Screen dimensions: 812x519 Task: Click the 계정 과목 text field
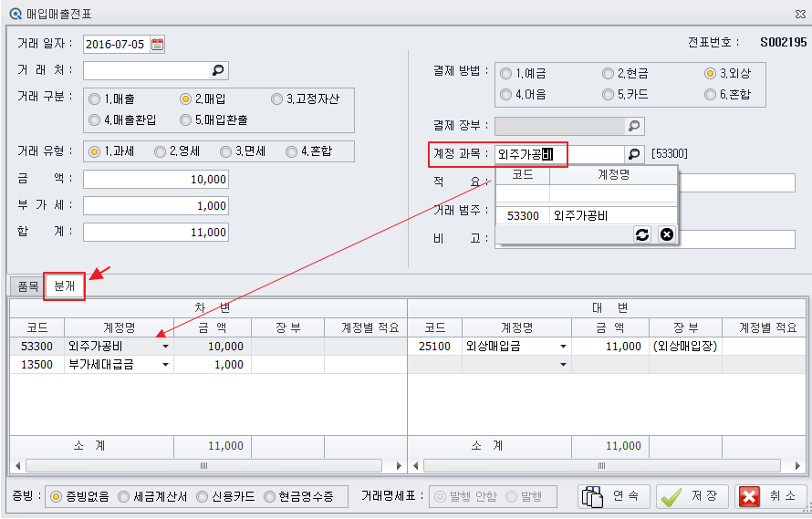(560, 154)
